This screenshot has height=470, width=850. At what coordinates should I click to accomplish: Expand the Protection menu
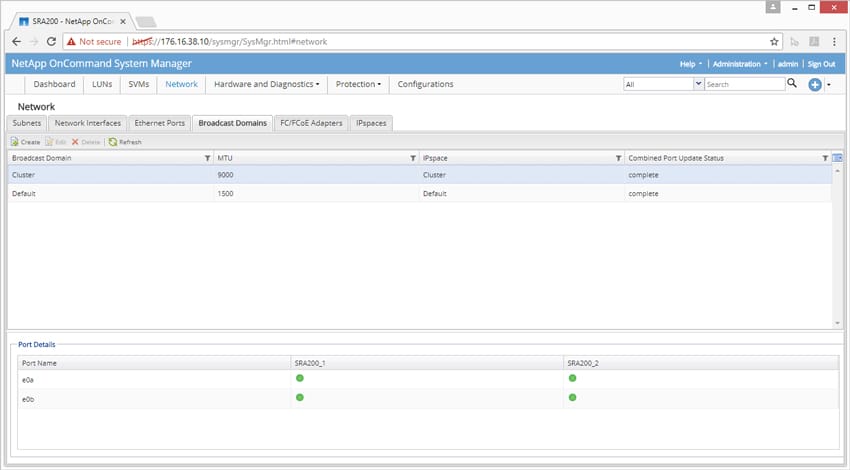(358, 84)
